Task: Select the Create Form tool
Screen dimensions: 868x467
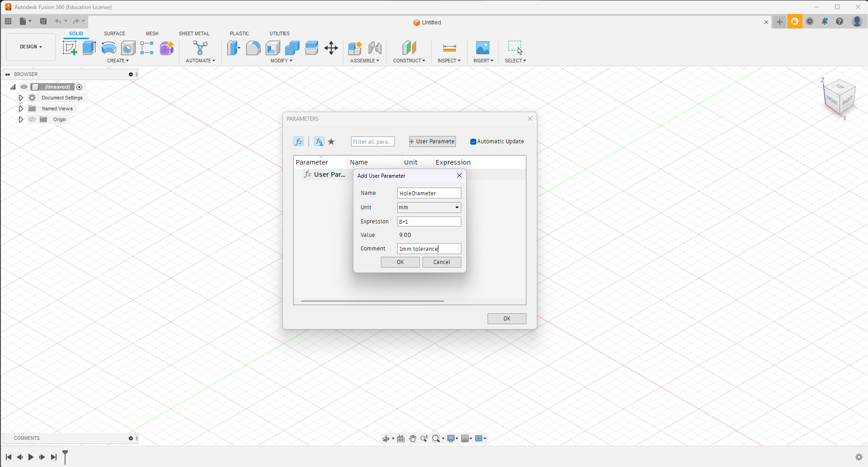Action: tap(167, 48)
